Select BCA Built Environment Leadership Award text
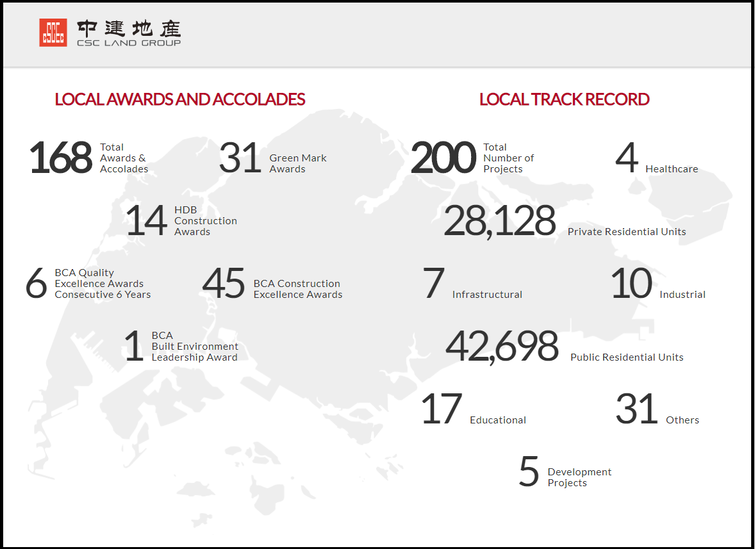 pyautogui.click(x=194, y=346)
